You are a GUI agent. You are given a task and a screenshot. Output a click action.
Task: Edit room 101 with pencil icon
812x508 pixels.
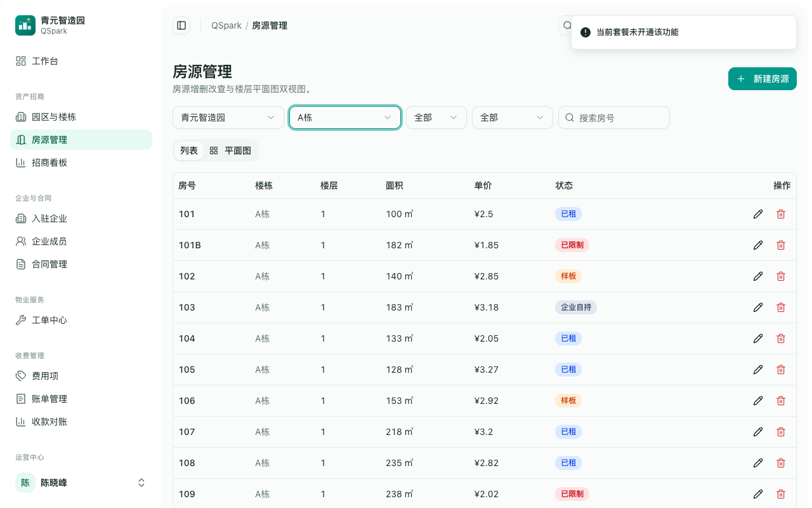click(x=758, y=214)
